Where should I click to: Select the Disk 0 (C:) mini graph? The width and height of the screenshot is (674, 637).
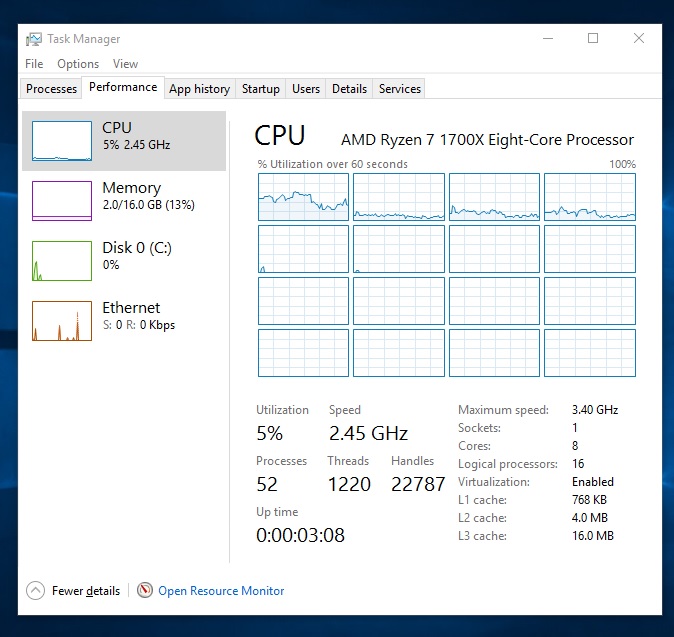click(62, 261)
